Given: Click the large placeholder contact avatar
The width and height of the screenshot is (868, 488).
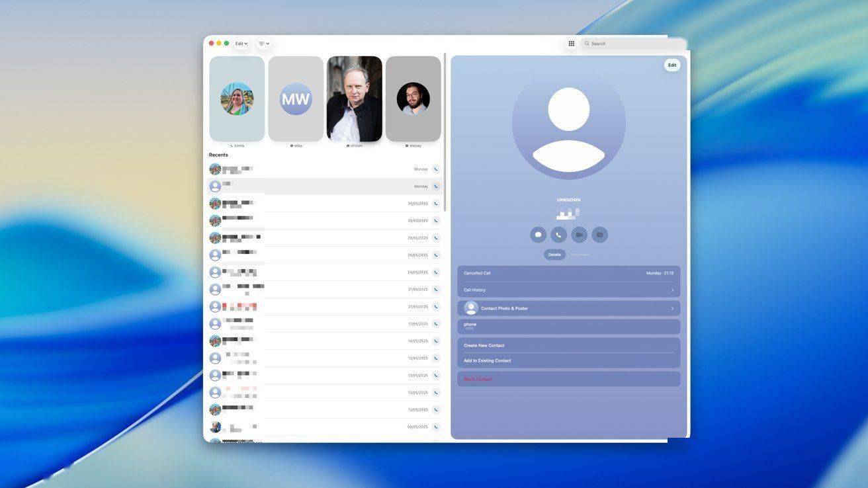Looking at the screenshot, I should pyautogui.click(x=569, y=122).
